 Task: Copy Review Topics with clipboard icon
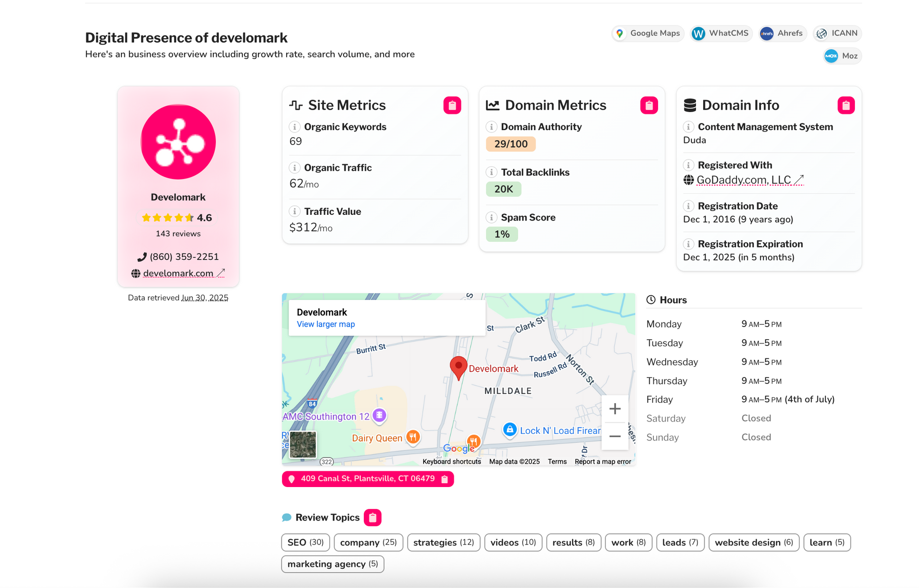pyautogui.click(x=372, y=518)
